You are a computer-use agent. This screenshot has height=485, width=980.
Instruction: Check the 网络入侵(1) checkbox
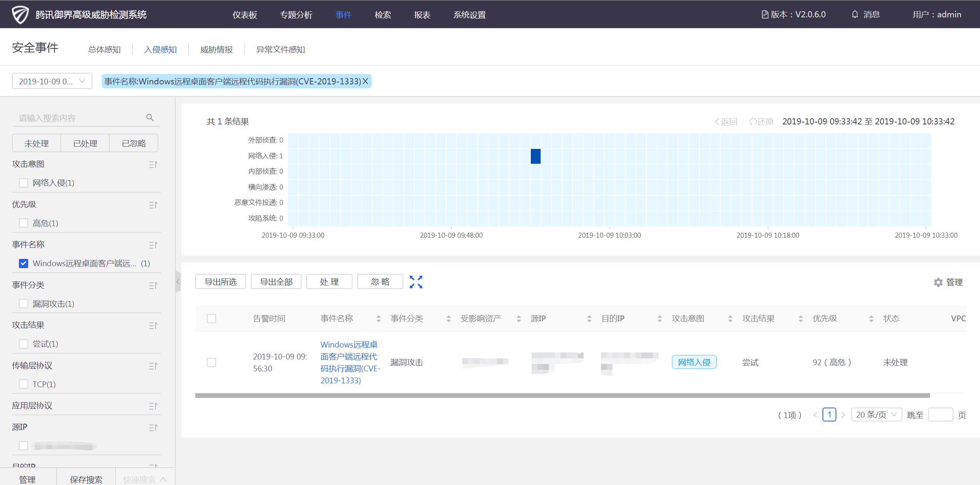pyautogui.click(x=23, y=183)
